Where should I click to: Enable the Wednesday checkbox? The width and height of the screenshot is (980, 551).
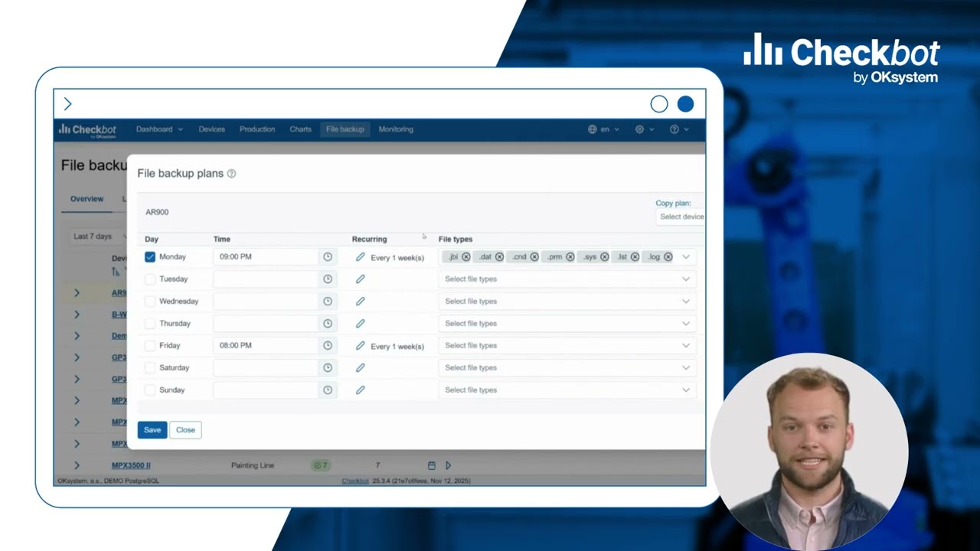click(150, 302)
